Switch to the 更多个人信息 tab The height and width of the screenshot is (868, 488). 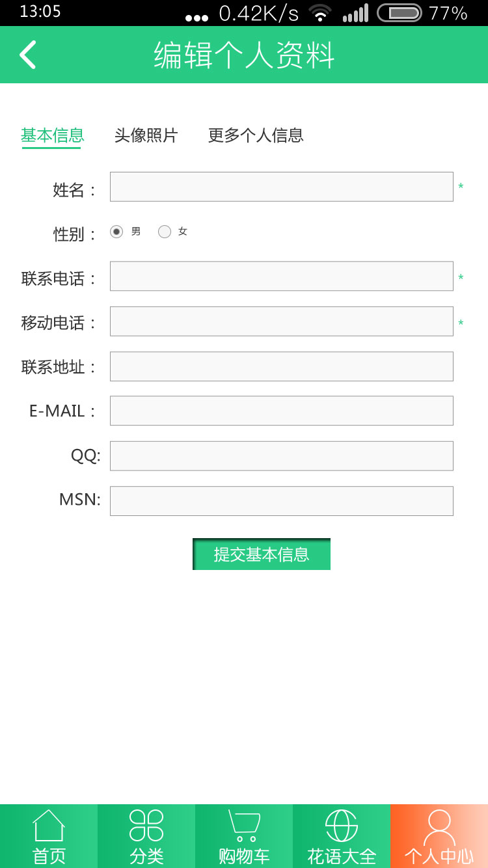(256, 135)
